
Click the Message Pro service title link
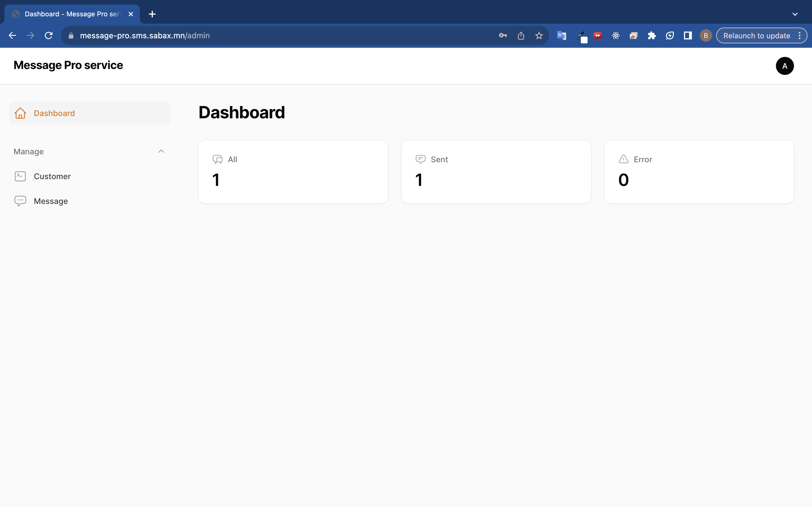coord(68,65)
